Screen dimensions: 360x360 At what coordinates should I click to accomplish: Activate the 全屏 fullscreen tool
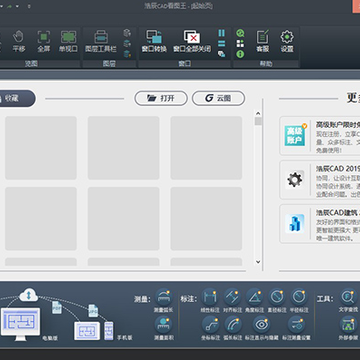(43, 41)
